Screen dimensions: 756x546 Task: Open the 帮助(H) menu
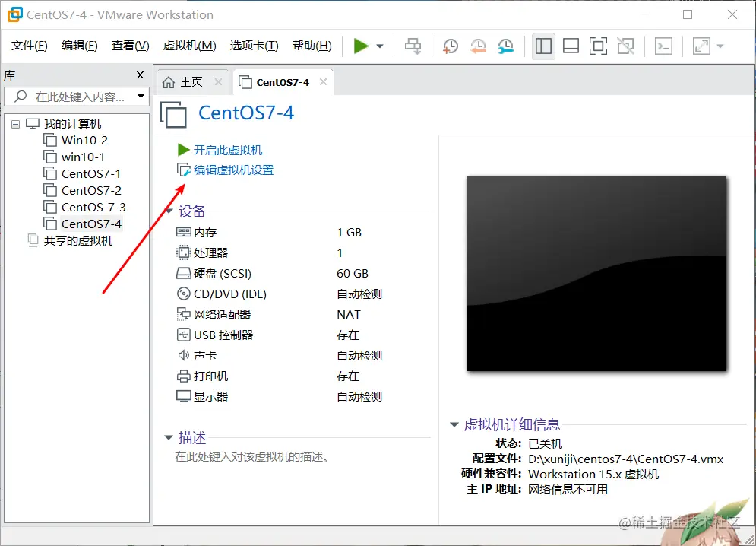[312, 46]
